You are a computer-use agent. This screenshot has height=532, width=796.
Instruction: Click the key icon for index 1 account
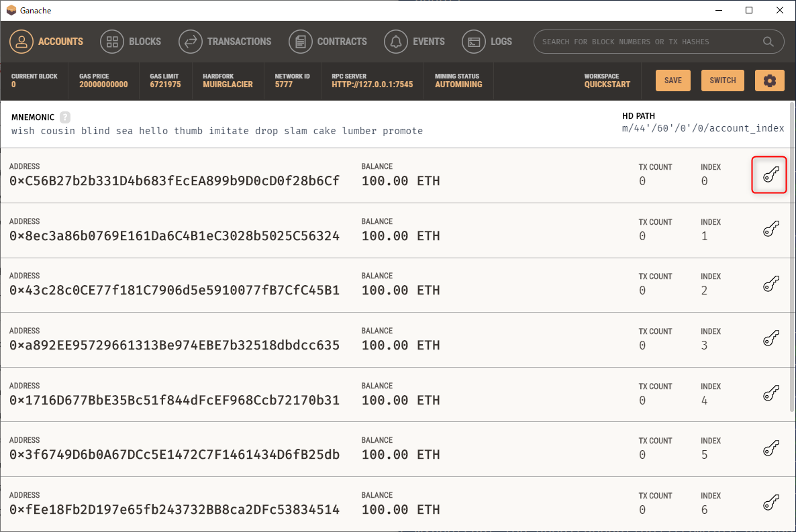coord(770,230)
